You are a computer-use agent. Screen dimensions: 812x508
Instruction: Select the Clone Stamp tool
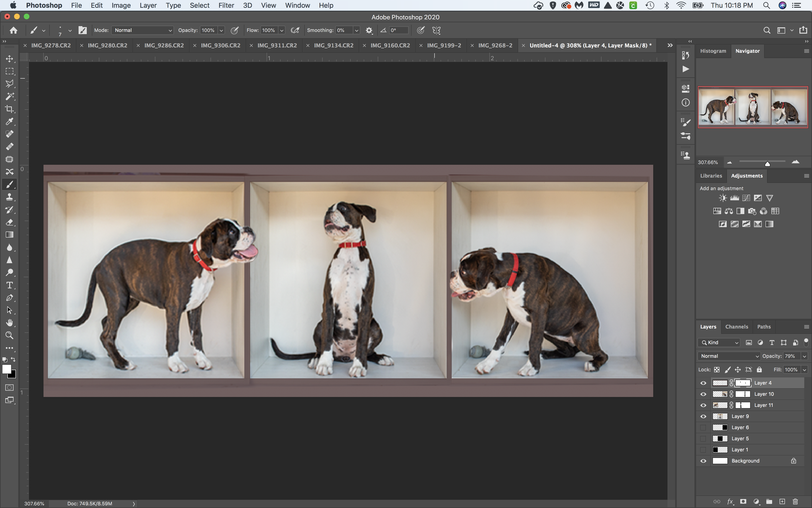[x=9, y=197]
